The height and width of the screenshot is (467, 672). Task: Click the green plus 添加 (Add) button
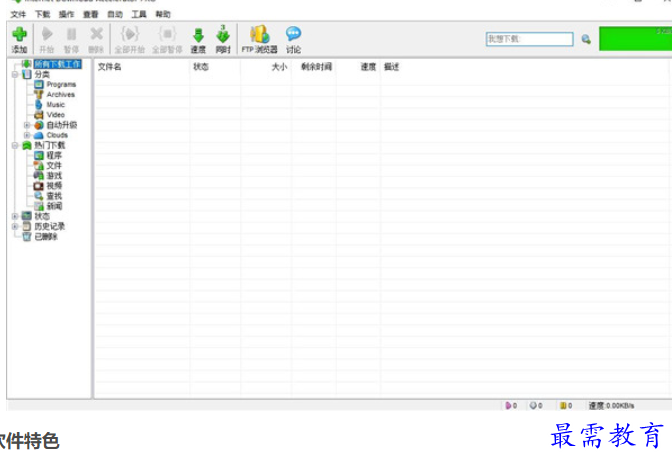[19, 40]
